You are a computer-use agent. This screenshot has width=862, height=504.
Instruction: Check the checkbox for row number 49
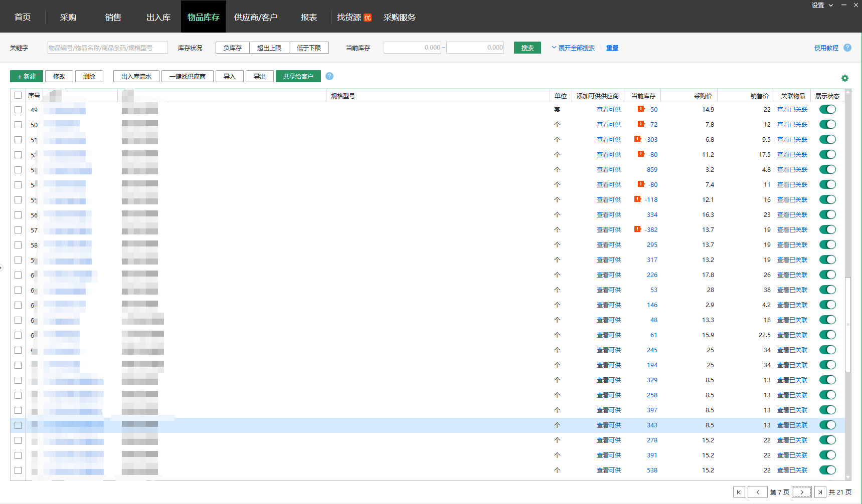pyautogui.click(x=18, y=110)
